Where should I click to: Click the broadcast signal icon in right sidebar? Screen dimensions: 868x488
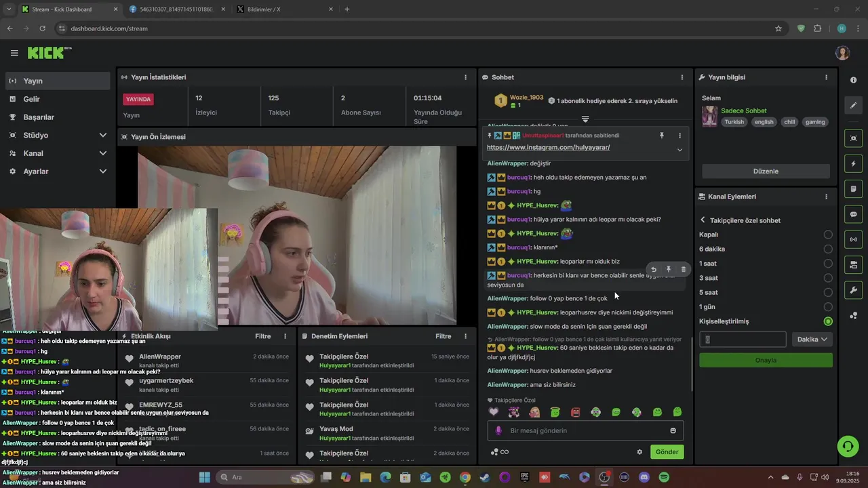point(853,239)
